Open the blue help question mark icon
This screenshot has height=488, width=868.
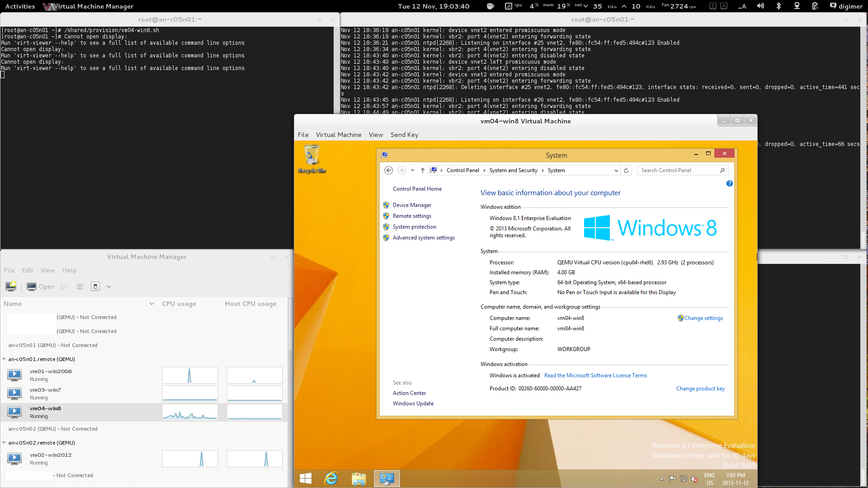[730, 183]
